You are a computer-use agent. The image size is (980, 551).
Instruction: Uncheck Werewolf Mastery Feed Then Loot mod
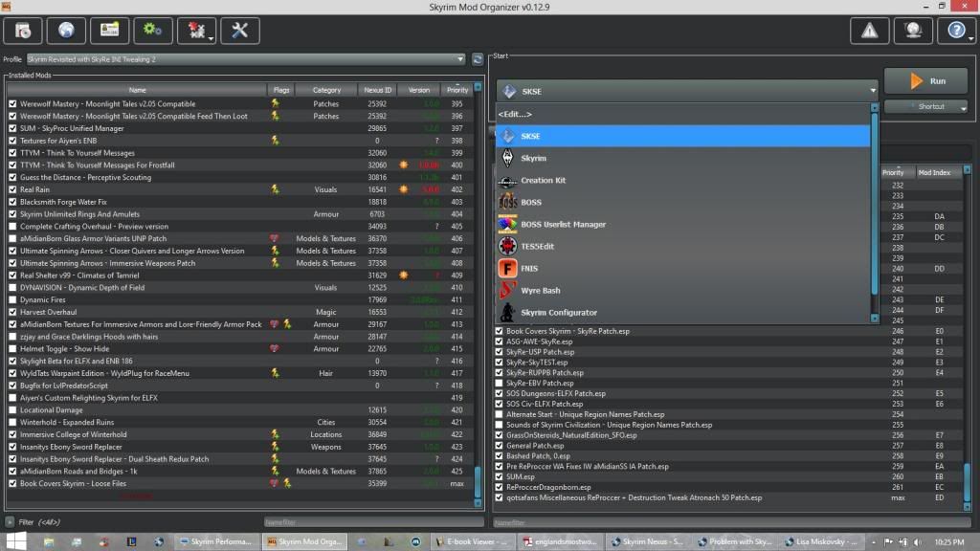pyautogui.click(x=12, y=116)
